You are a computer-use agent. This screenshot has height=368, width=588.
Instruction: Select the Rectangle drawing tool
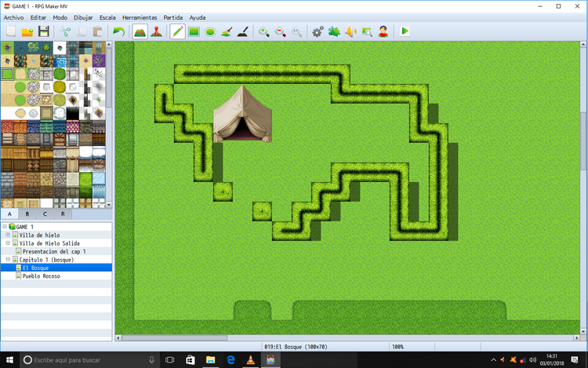pos(194,31)
